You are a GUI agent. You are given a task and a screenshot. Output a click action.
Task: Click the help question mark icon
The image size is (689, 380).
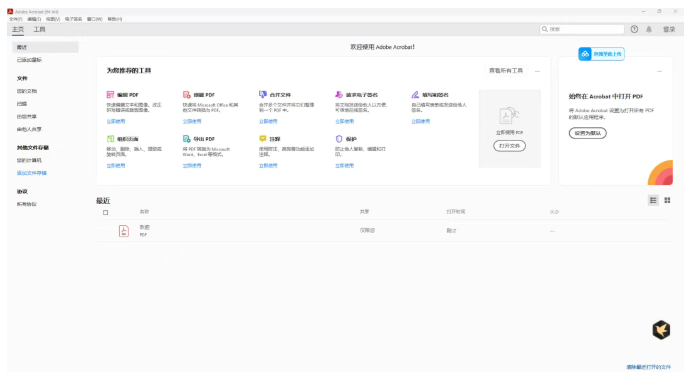click(x=634, y=29)
